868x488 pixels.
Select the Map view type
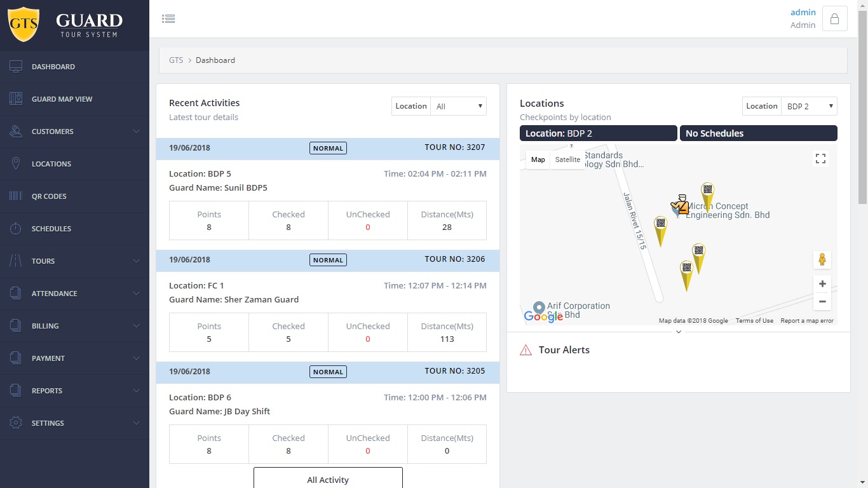538,159
